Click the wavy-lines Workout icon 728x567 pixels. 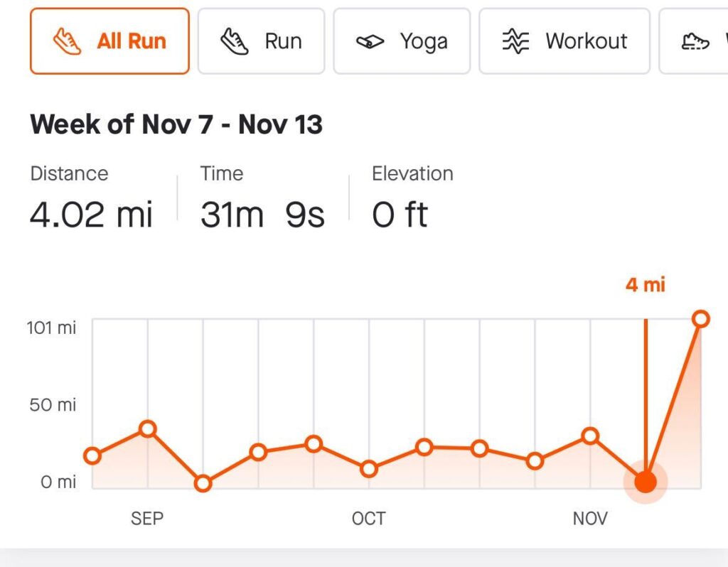[515, 41]
